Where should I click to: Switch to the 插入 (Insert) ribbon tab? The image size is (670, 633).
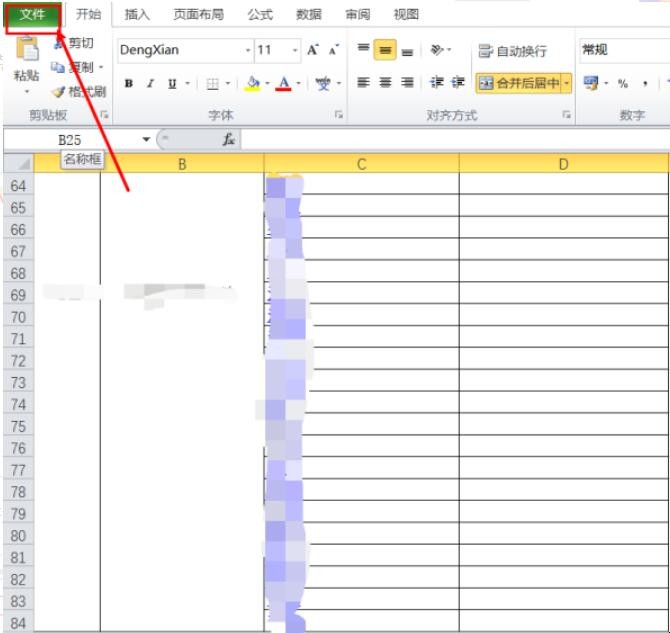pyautogui.click(x=137, y=15)
